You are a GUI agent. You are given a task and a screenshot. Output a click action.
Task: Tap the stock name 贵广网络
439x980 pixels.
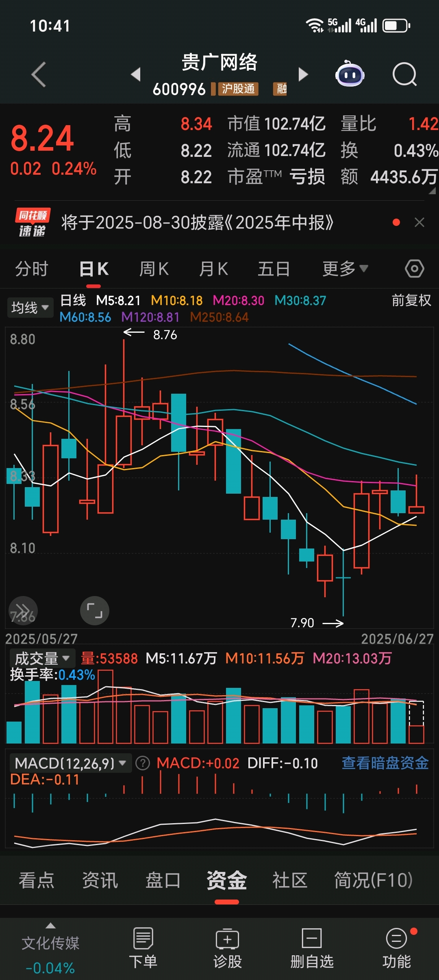(219, 62)
